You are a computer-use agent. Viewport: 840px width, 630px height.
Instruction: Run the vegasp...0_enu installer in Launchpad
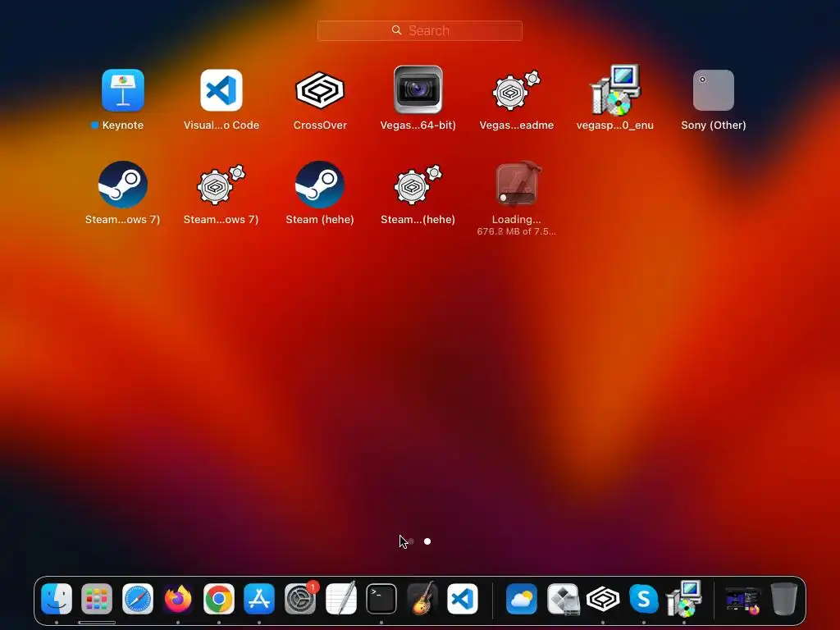[615, 89]
